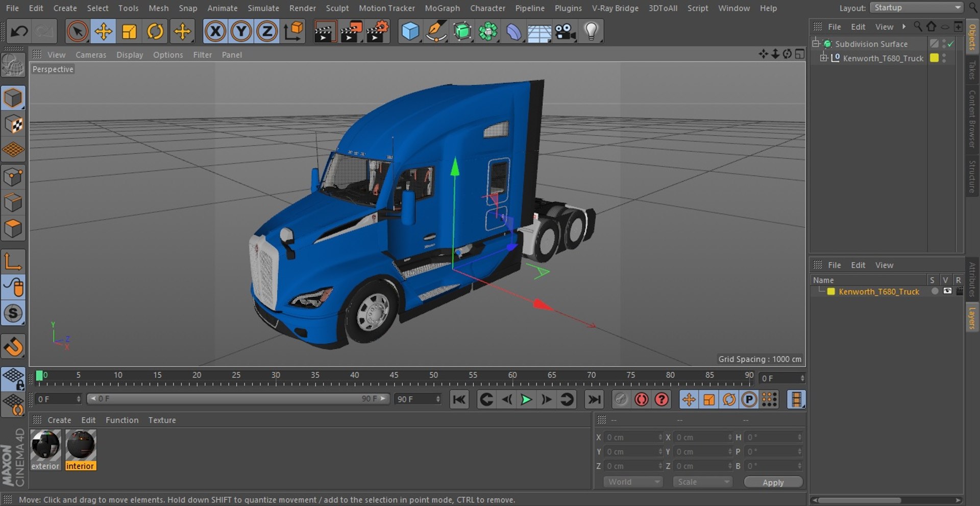Click timeline frame 45 marker
Image resolution: width=980 pixels, height=506 pixels.
(394, 376)
